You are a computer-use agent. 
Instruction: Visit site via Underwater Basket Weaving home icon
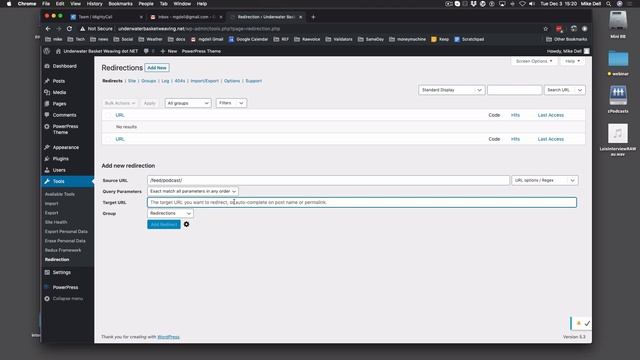point(58,51)
